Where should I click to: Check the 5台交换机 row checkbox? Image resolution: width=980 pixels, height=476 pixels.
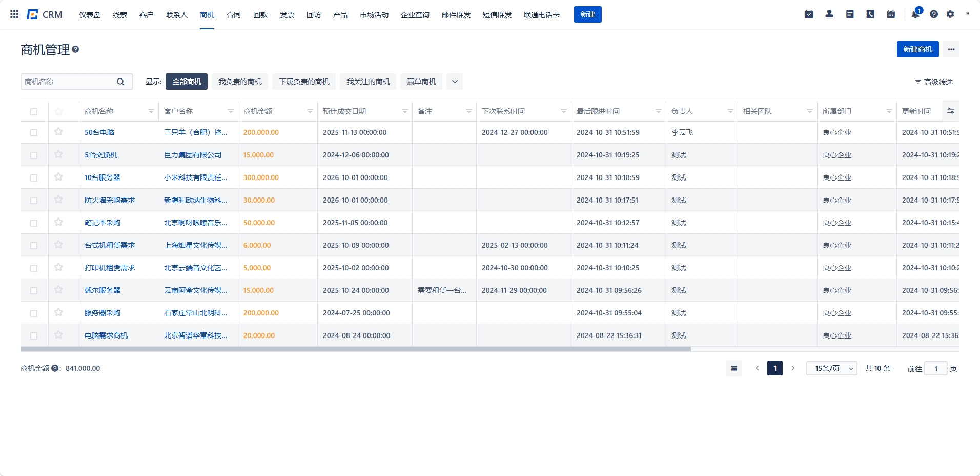tap(34, 155)
